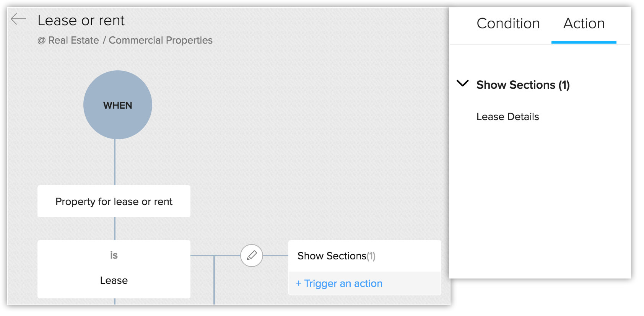Click the vertical connector line below WHEN

(x=115, y=162)
